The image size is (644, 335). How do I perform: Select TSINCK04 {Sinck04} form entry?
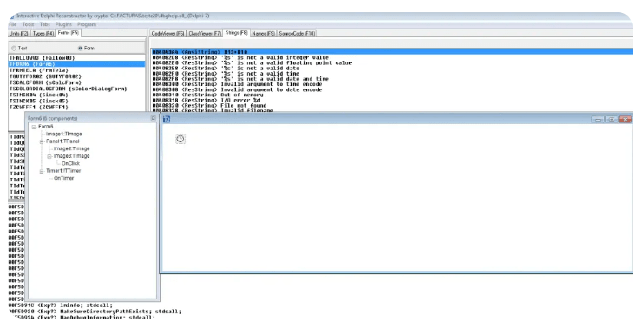76,95
